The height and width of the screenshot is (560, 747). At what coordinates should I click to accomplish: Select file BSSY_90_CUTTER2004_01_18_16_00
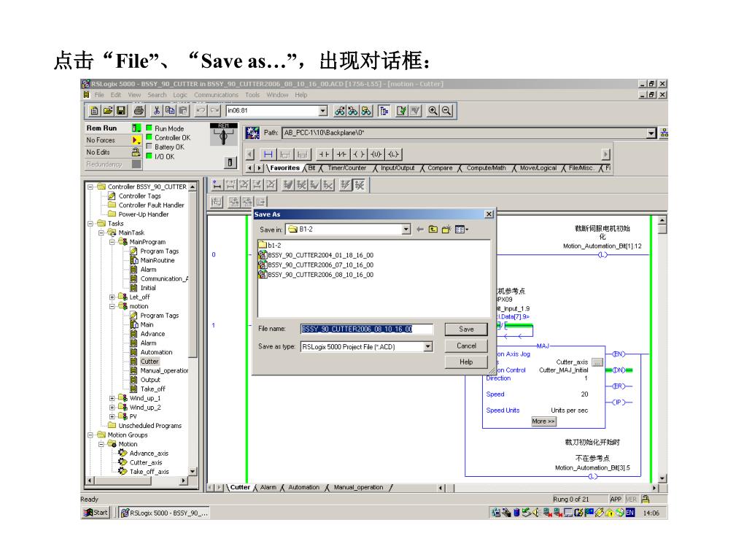click(316, 255)
